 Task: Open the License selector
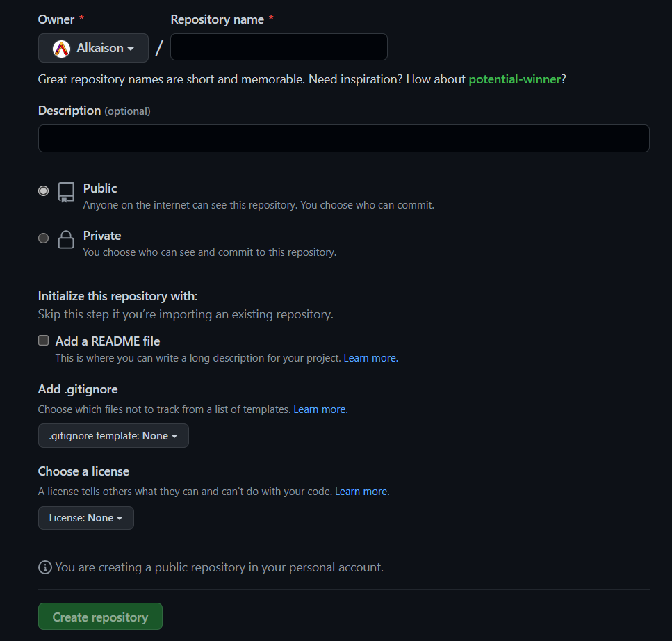pyautogui.click(x=85, y=518)
